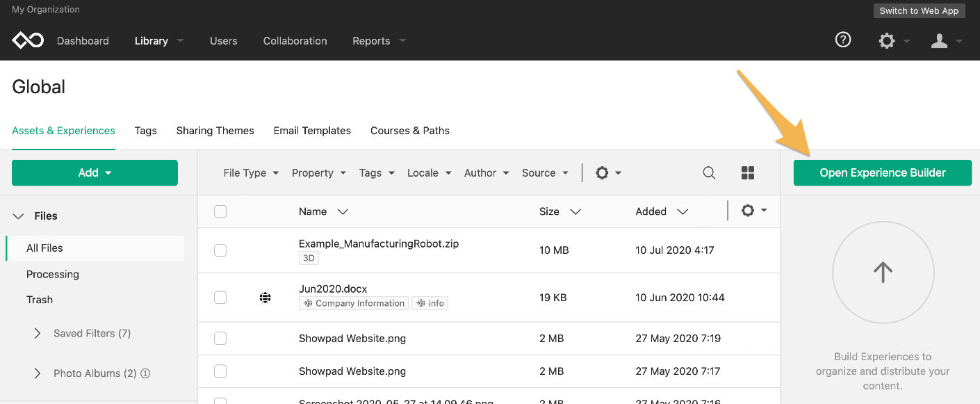The width and height of the screenshot is (980, 404).
Task: Go to Dashboard
Action: [x=83, y=41]
